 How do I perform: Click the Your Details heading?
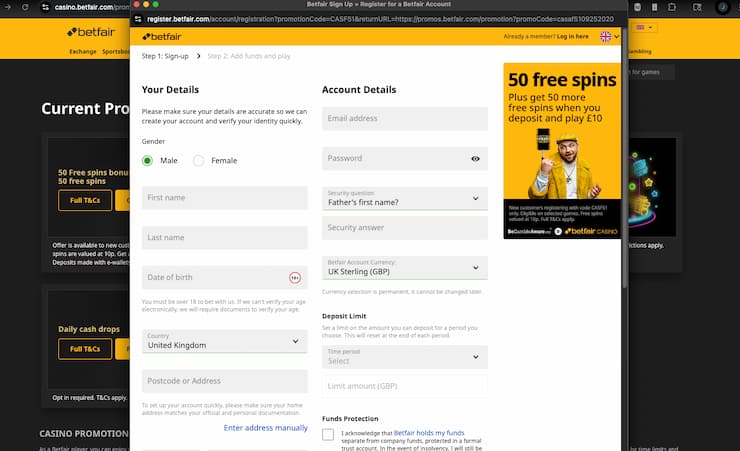click(x=170, y=90)
